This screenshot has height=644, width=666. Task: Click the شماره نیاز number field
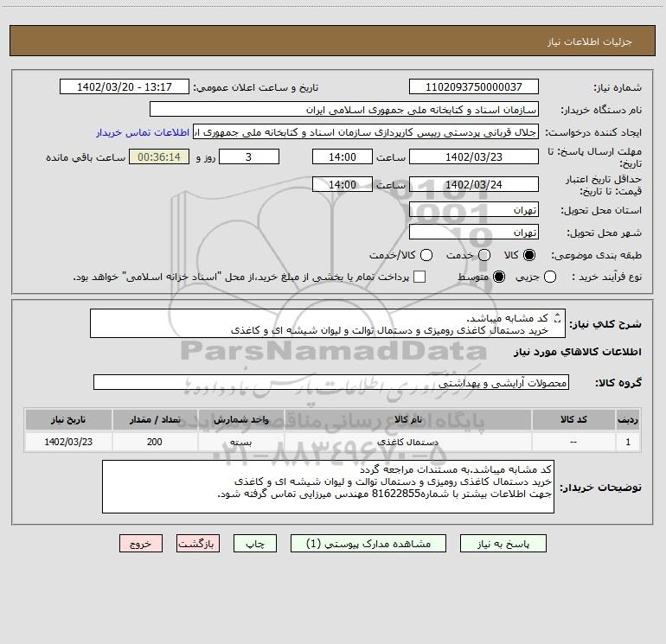[474, 87]
